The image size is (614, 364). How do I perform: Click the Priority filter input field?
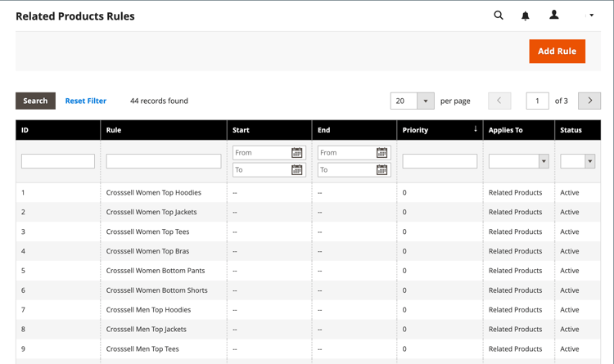[440, 161]
